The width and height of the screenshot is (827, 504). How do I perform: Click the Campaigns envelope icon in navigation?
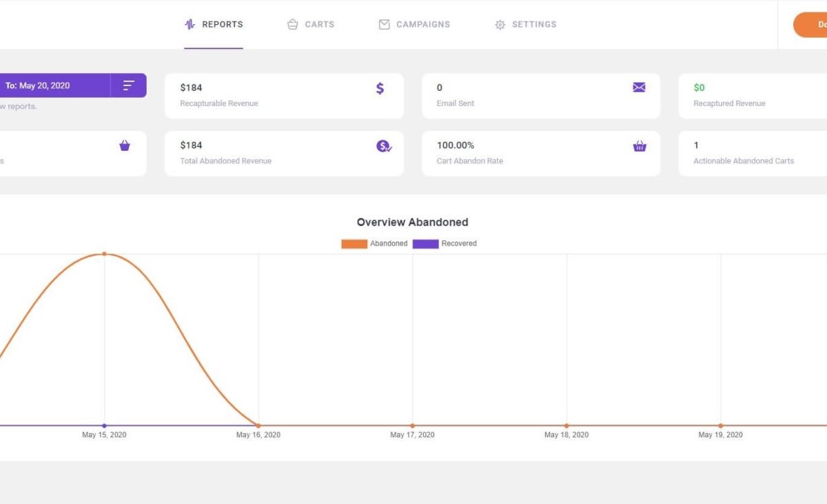point(384,25)
